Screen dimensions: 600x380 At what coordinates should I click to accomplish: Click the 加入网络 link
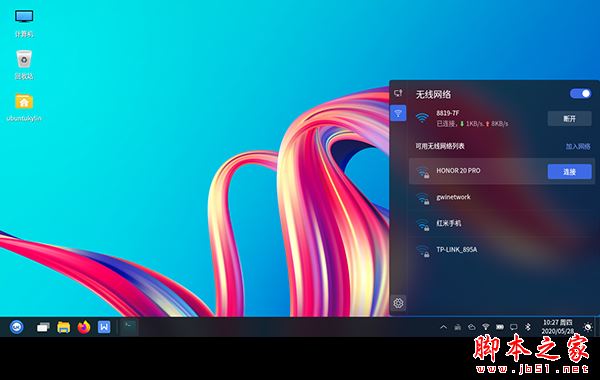click(578, 146)
